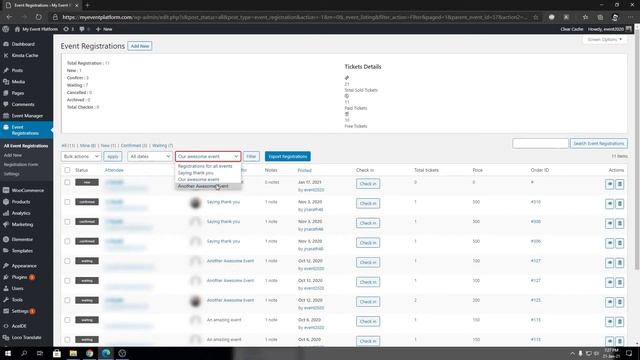The width and height of the screenshot is (640, 360).
Task: Select the checkbox for order #310
Action: point(67,202)
